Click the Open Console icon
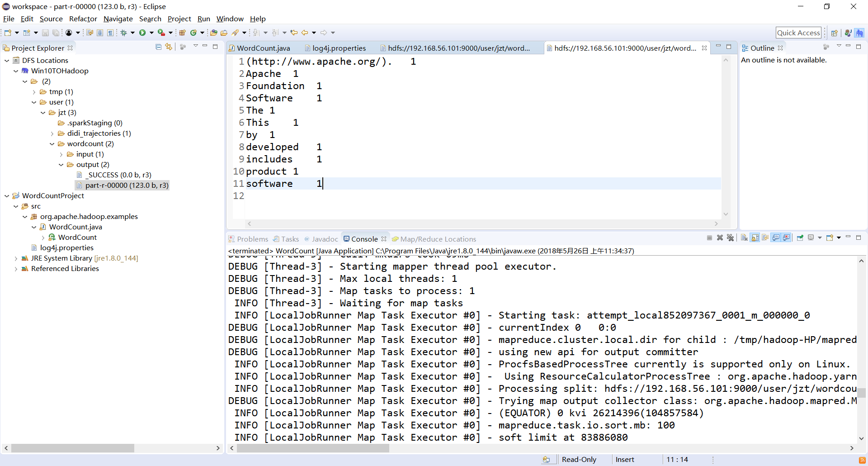The height and width of the screenshot is (466, 868). [830, 238]
